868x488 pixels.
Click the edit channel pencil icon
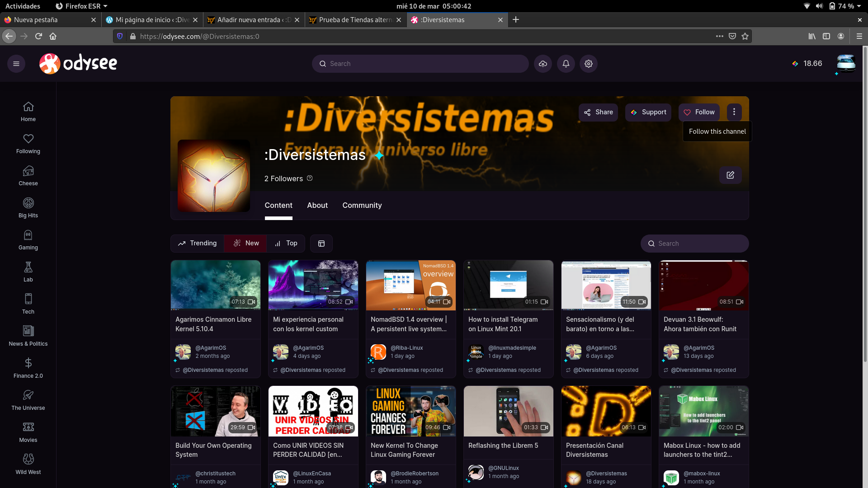[x=730, y=175]
